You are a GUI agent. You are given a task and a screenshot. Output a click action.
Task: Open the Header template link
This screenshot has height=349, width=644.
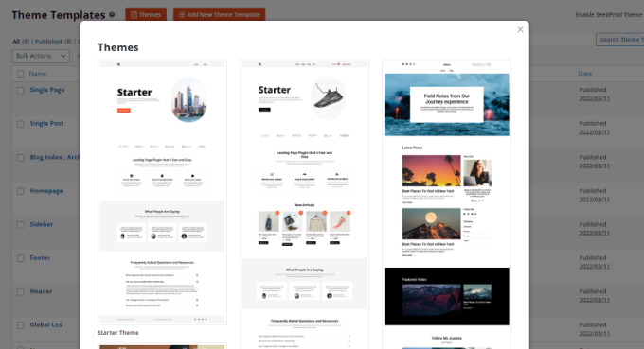pyautogui.click(x=41, y=291)
